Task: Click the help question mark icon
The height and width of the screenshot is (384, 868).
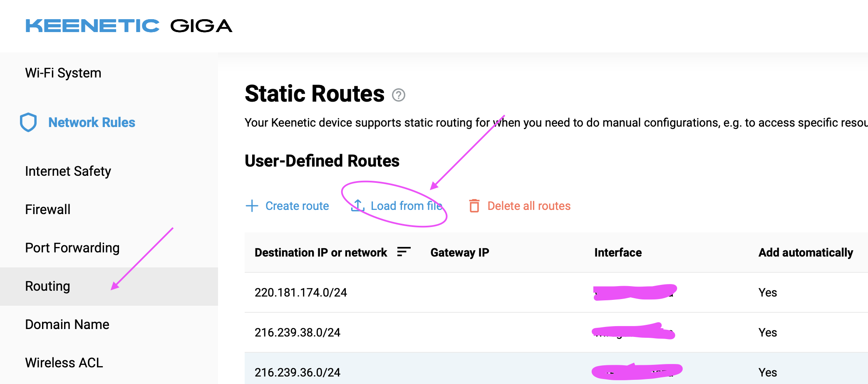Action: pos(398,95)
